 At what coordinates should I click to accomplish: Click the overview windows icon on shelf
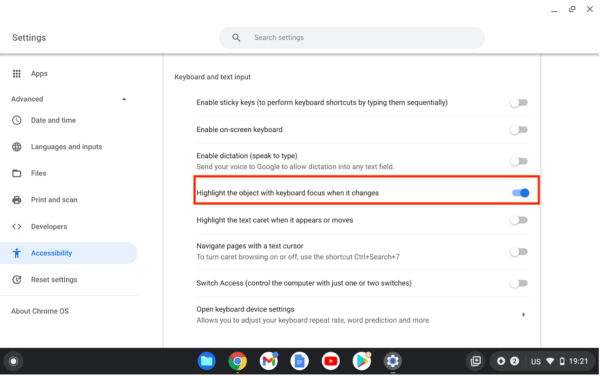click(x=476, y=361)
